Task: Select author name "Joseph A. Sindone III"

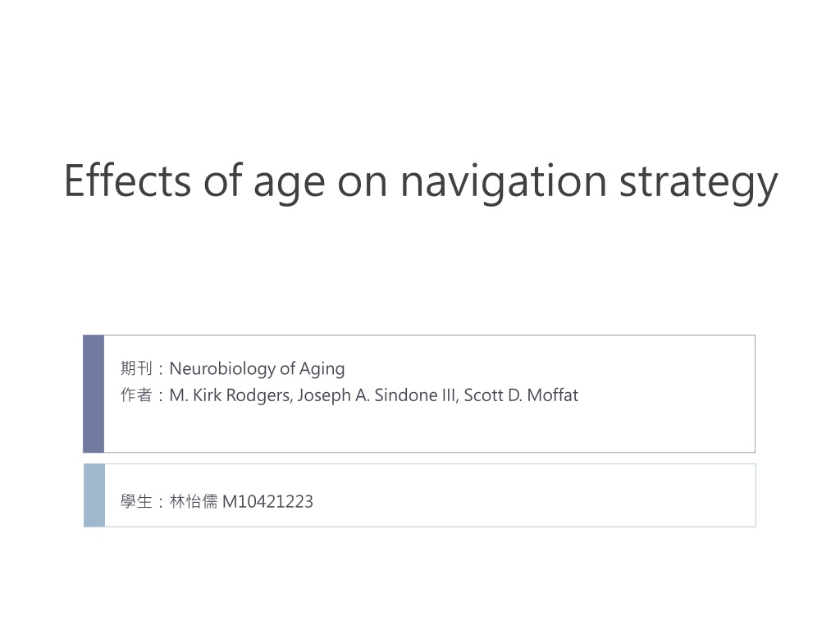Action: [377, 395]
